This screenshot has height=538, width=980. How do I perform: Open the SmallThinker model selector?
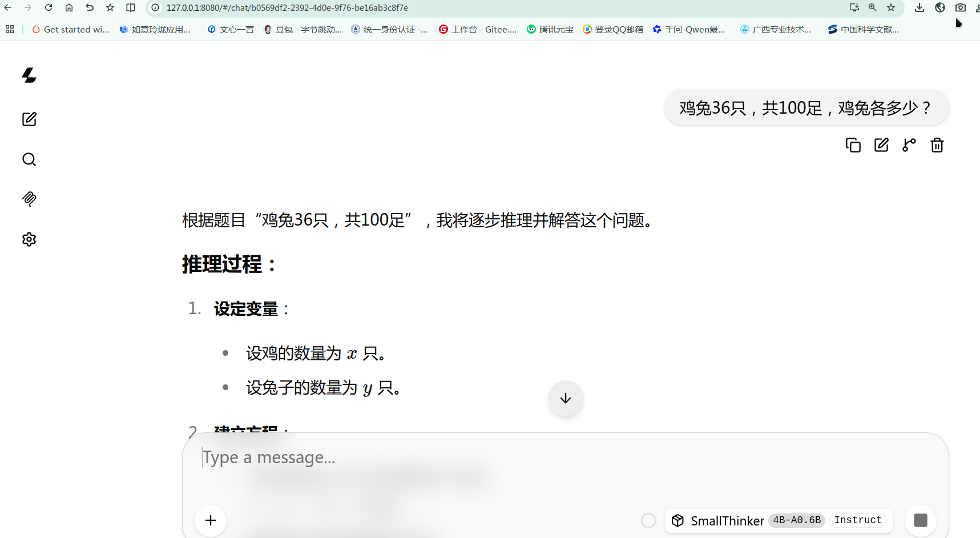coord(779,520)
